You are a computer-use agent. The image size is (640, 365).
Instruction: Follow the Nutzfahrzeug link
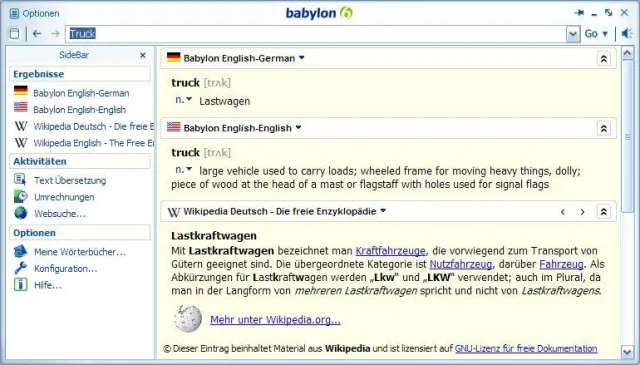461,264
